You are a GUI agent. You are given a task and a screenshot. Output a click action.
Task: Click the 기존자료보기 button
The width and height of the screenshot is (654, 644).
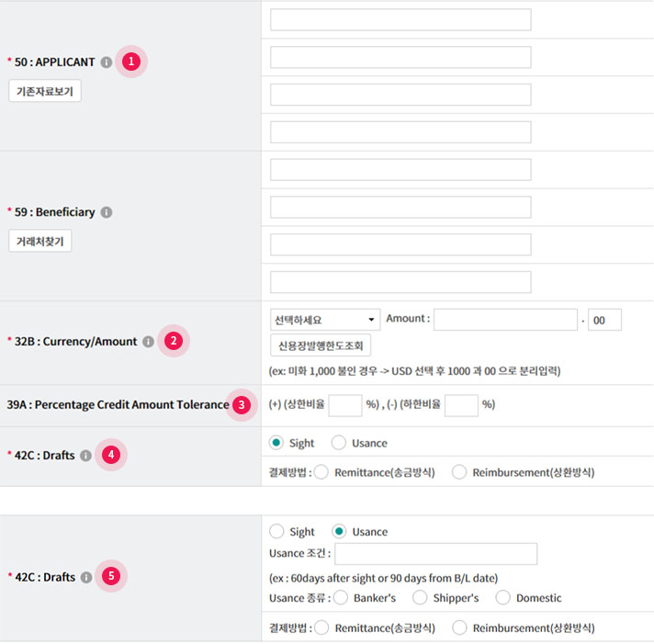pos(45,91)
